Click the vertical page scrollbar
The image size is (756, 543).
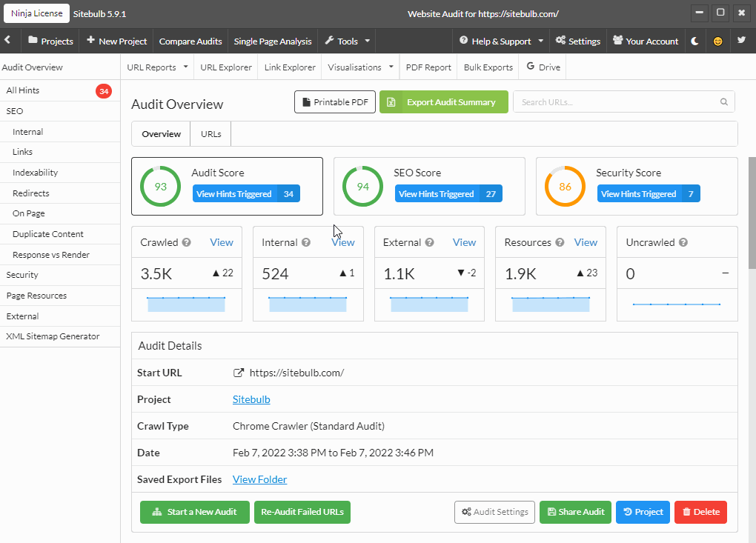(752, 213)
